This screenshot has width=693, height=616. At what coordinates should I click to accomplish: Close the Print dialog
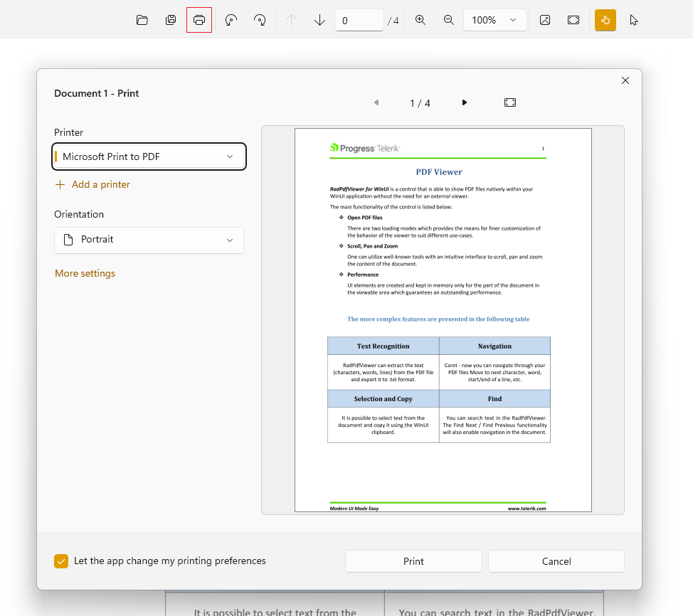[625, 80]
